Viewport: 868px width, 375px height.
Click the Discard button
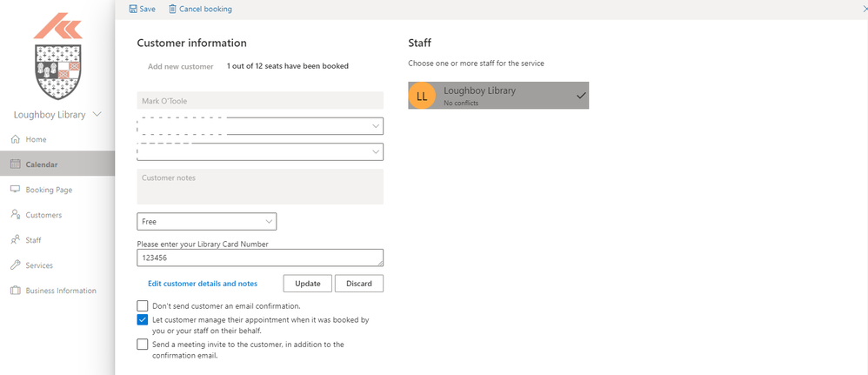coord(358,284)
